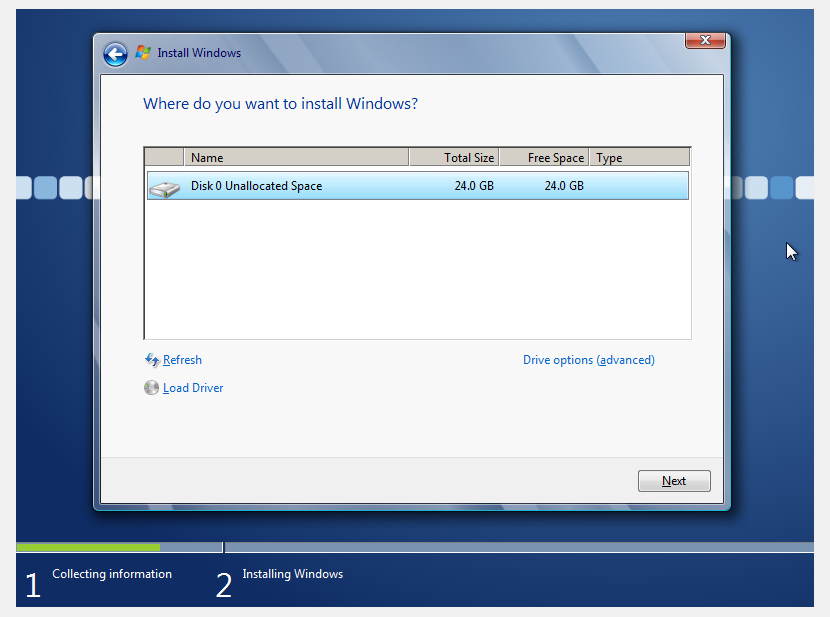The image size is (830, 617).
Task: Select the Disk 0 Unallocated Space name
Action: pos(256,186)
